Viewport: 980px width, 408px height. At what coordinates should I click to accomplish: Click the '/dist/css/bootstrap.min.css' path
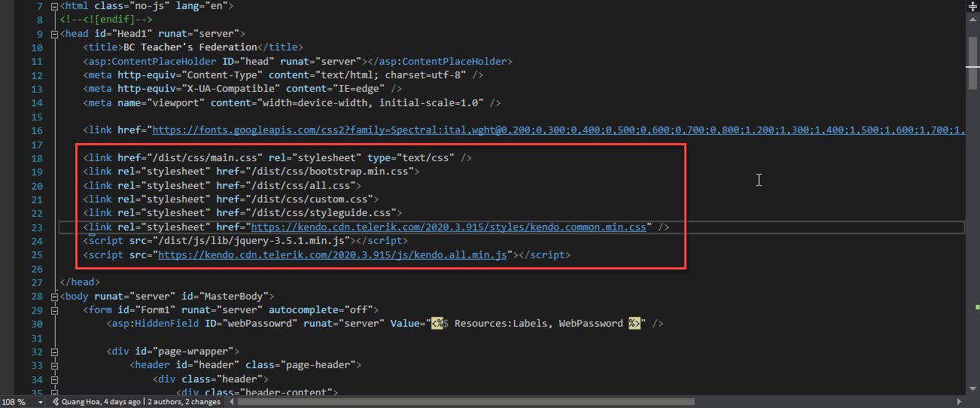[x=329, y=172]
